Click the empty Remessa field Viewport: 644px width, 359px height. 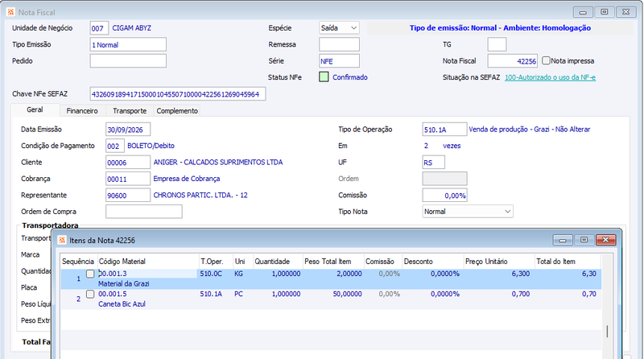click(x=339, y=44)
